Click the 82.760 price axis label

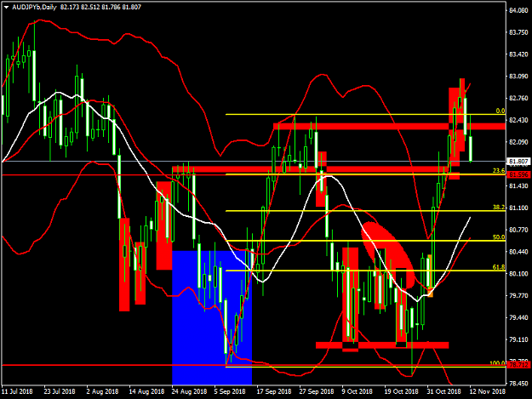click(518, 99)
